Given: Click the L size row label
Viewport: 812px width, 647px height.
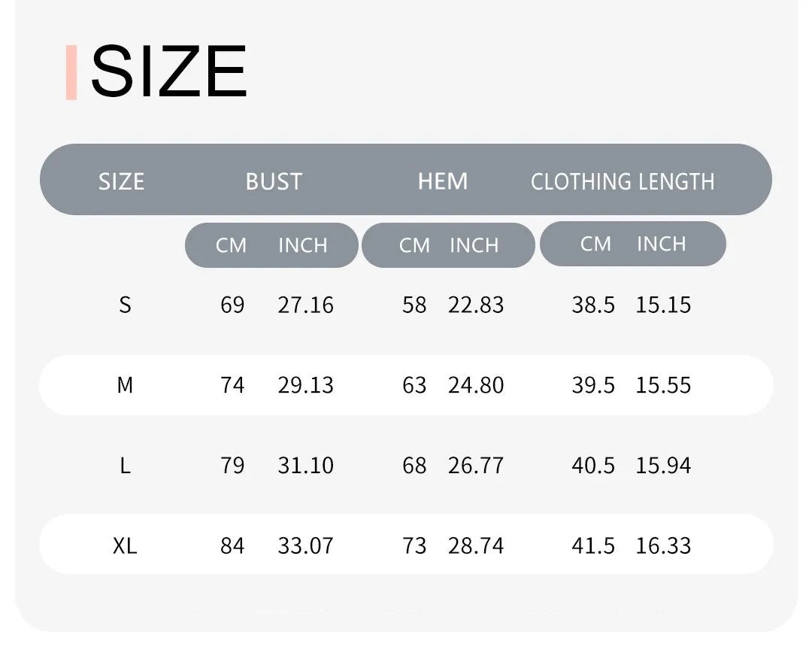Looking at the screenshot, I should [125, 465].
